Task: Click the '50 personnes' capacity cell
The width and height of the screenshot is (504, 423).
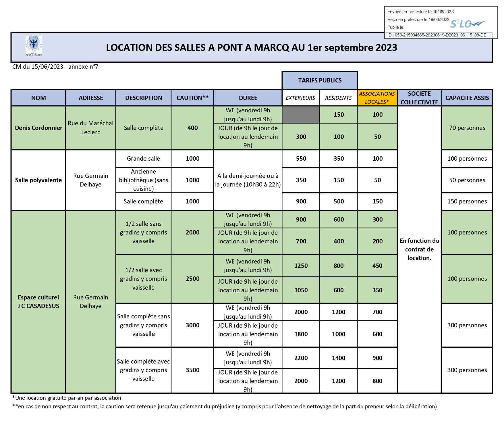Action: pyautogui.click(x=467, y=180)
